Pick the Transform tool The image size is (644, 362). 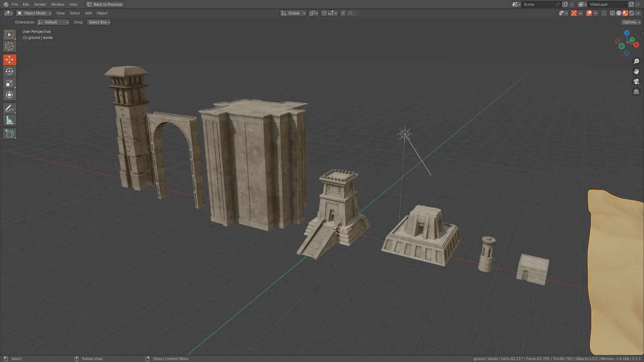tap(9, 95)
